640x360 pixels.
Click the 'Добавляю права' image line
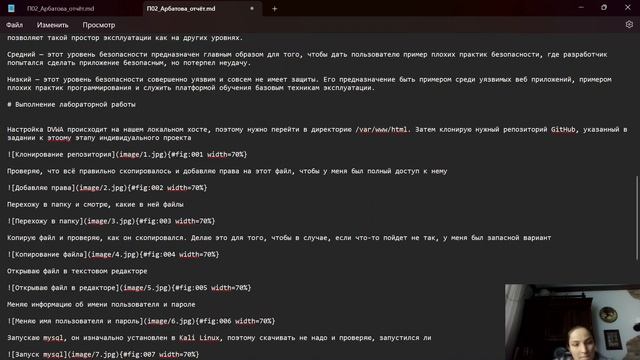click(107, 188)
